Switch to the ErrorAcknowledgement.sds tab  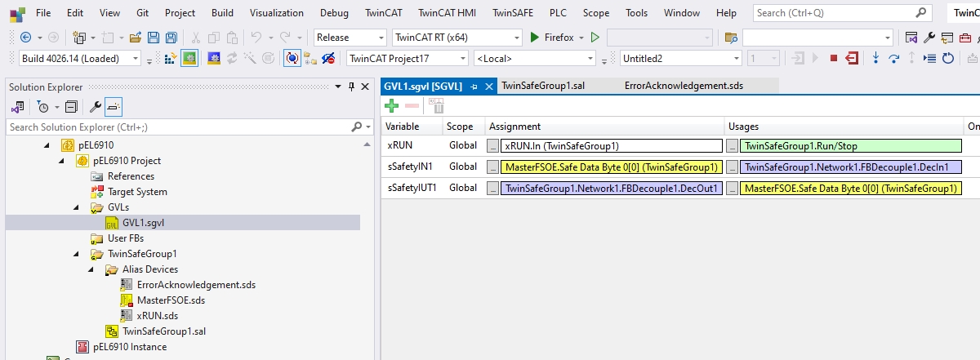pos(684,85)
